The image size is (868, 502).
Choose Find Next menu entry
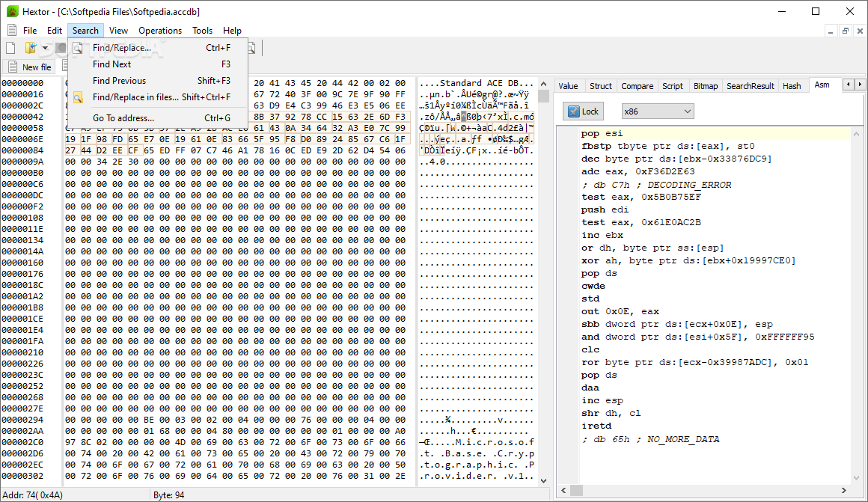[158, 64]
